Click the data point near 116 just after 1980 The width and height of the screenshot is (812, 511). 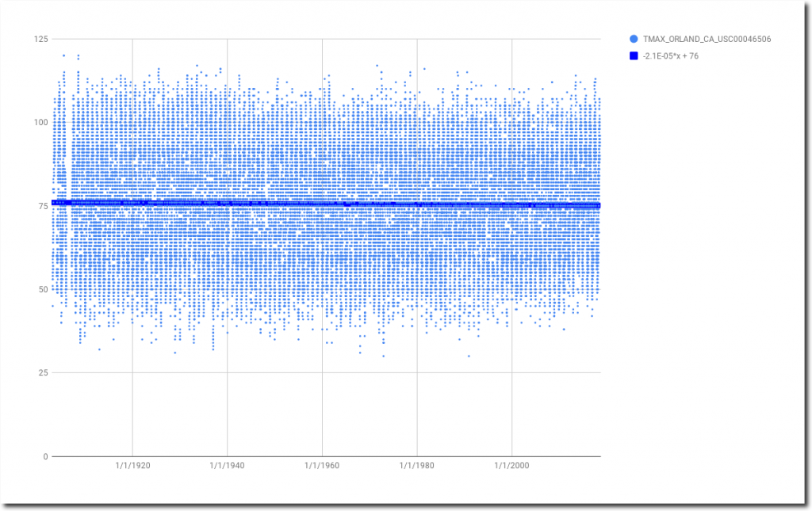(x=424, y=69)
